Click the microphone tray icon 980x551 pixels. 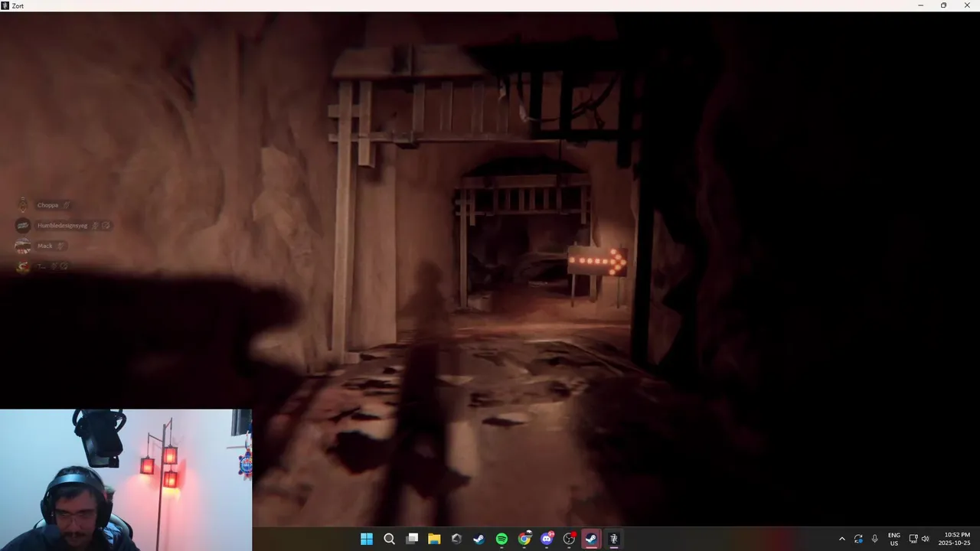pyautogui.click(x=874, y=539)
